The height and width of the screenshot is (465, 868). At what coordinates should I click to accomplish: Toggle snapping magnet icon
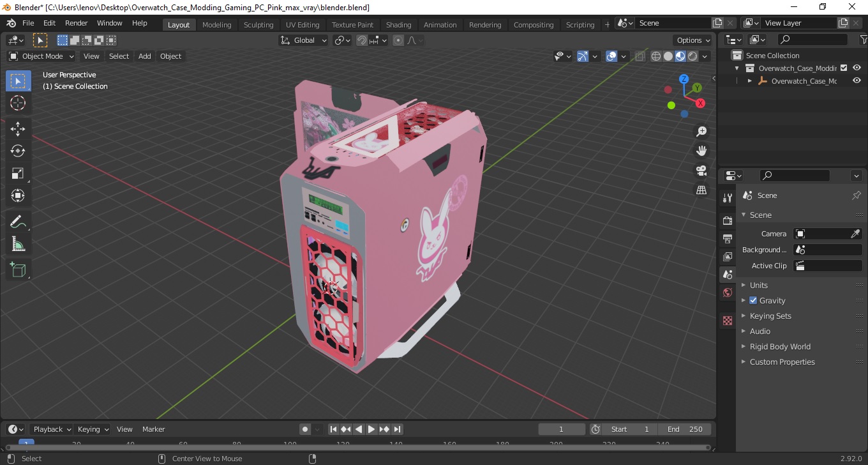tap(362, 40)
